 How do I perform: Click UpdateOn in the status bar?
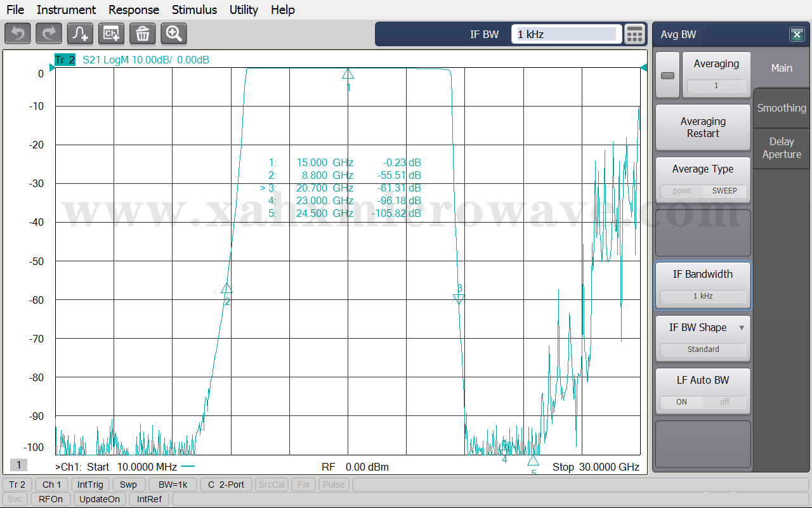(x=100, y=499)
